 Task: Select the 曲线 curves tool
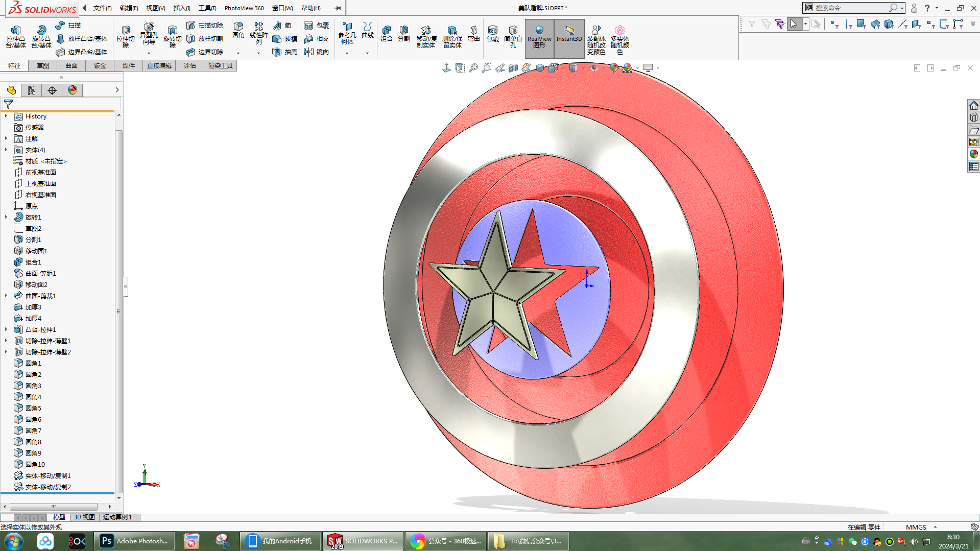[x=368, y=31]
